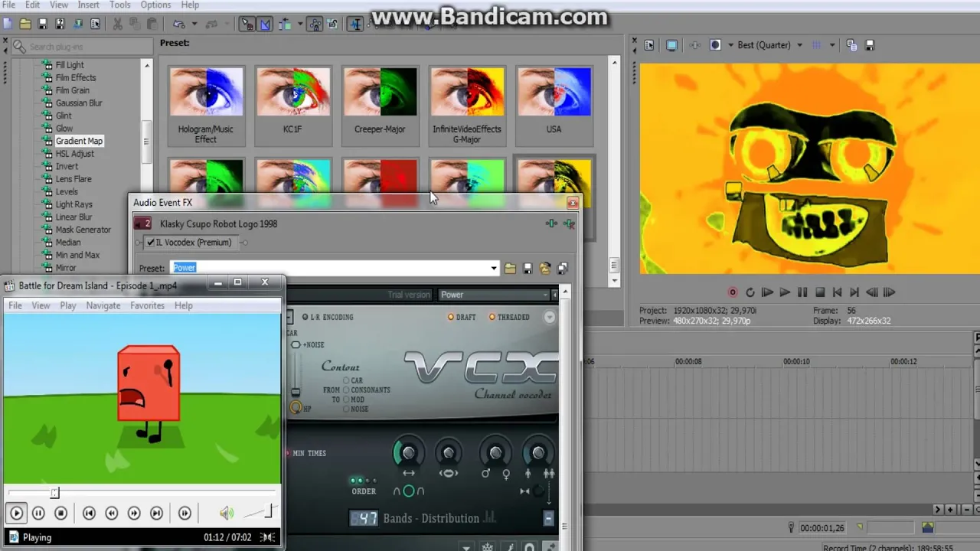980x551 pixels.
Task: Select HSL Adjust plug-in
Action: (75, 154)
